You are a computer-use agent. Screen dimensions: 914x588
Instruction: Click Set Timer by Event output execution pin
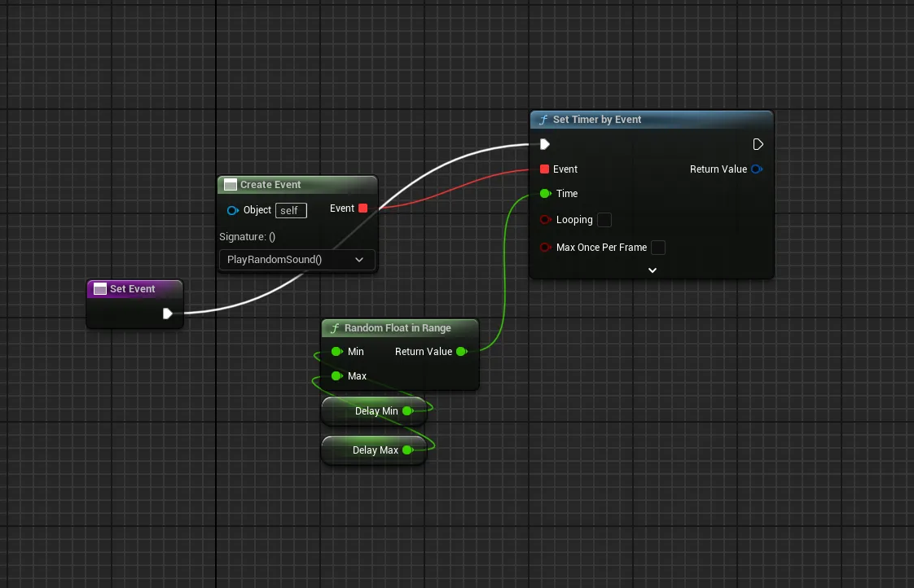tap(758, 144)
